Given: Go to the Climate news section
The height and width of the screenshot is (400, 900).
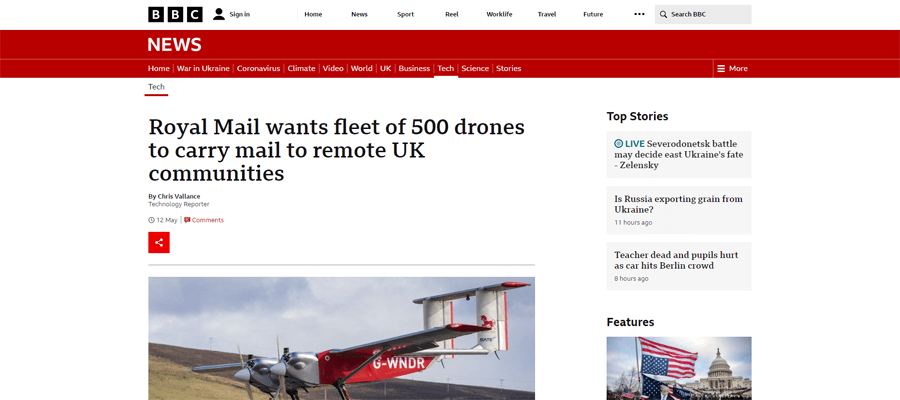Looking at the screenshot, I should 301,68.
